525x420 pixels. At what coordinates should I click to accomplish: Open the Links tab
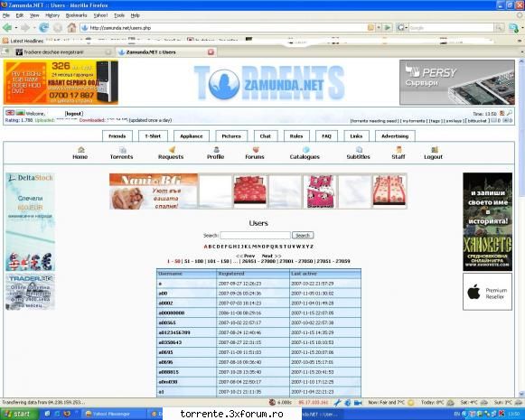click(x=356, y=136)
